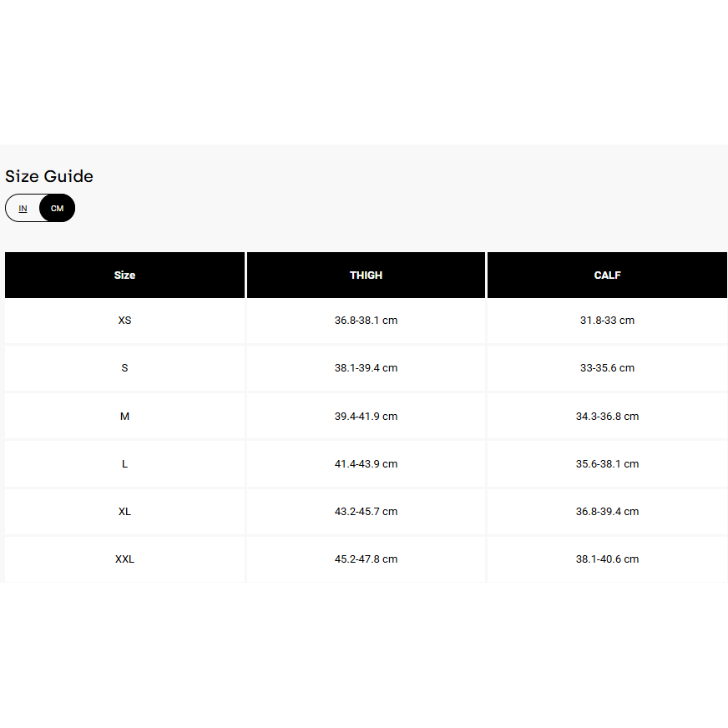Select the L size row label
The width and height of the screenshot is (728, 728).
[124, 464]
